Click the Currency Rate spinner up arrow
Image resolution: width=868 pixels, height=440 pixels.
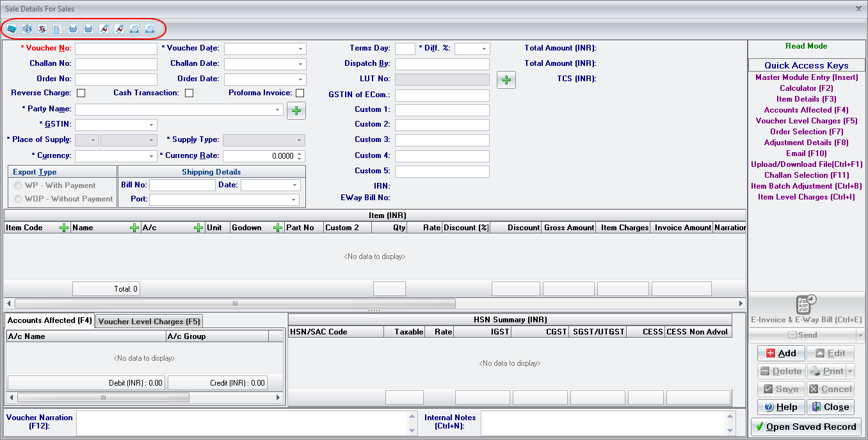(x=301, y=153)
